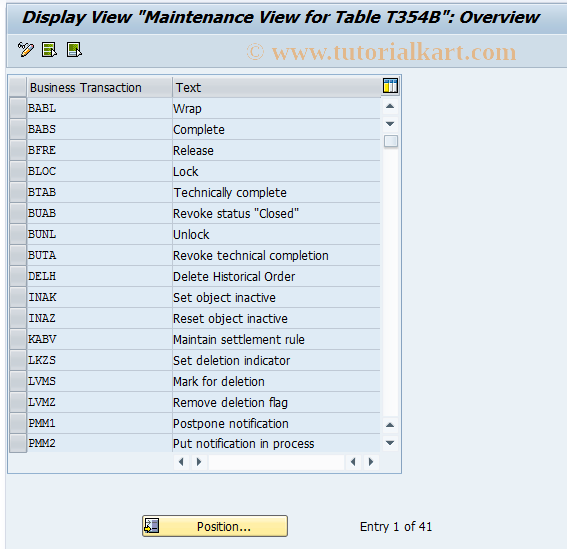Click the 'Technically complete' cell
Image resolution: width=567 pixels, height=549 pixels.
[x=277, y=192]
